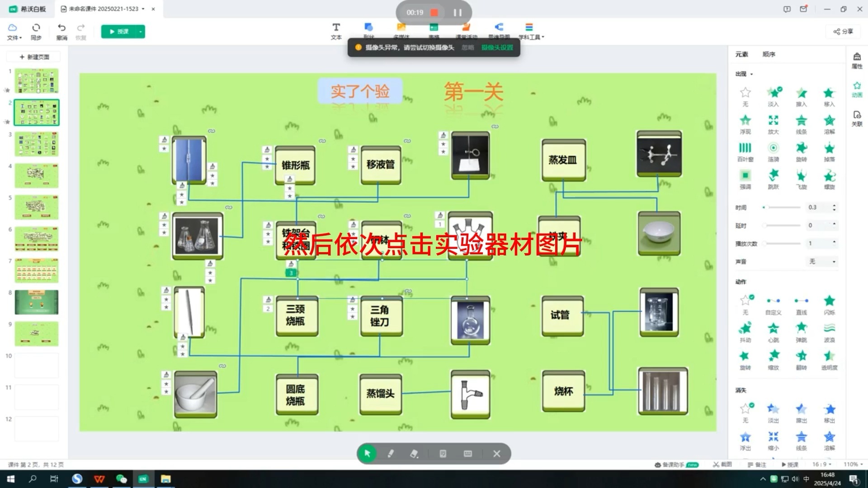Pick the 浮现 float-up entrance animation
This screenshot has height=488, width=868.
(x=745, y=124)
